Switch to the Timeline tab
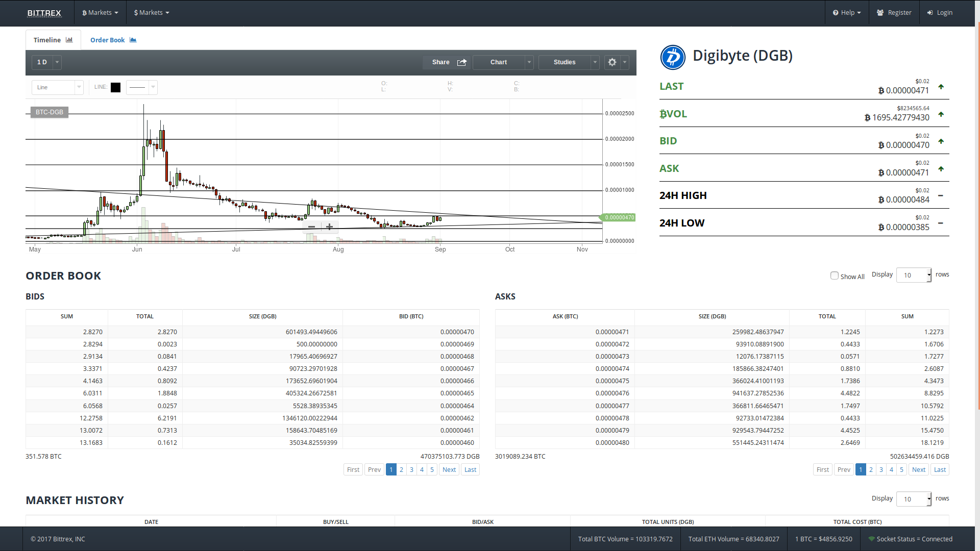The image size is (980, 551). click(x=53, y=40)
